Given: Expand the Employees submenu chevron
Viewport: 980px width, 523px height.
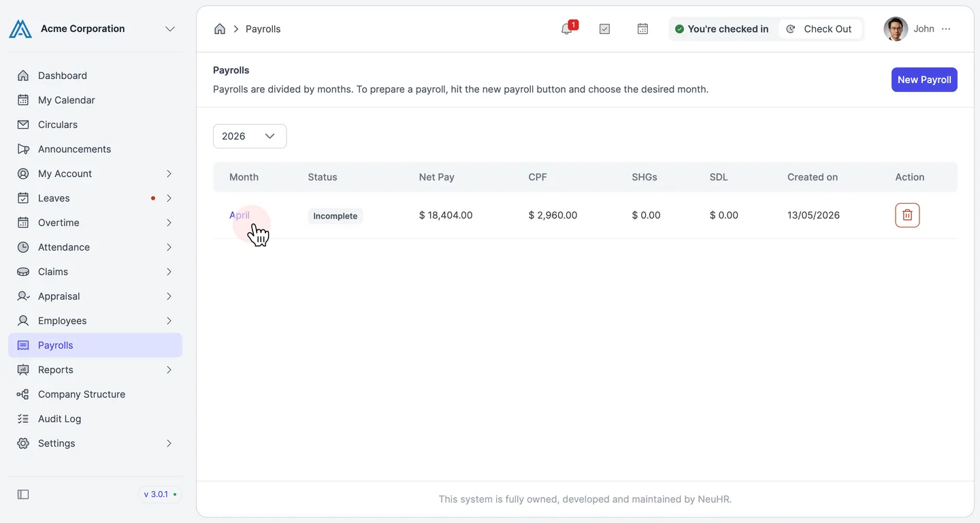Looking at the screenshot, I should (x=169, y=321).
